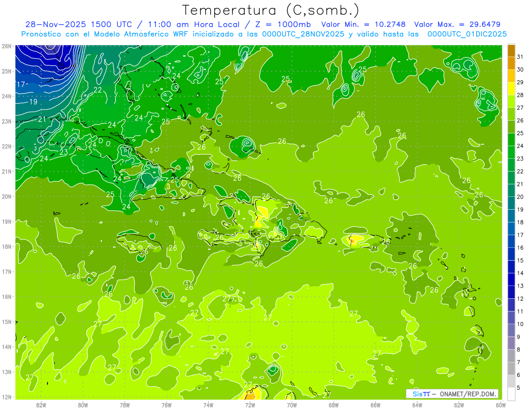This screenshot has height=411, width=532.
Task: Click the orange colorbar segment above 31
Action: (x=511, y=51)
